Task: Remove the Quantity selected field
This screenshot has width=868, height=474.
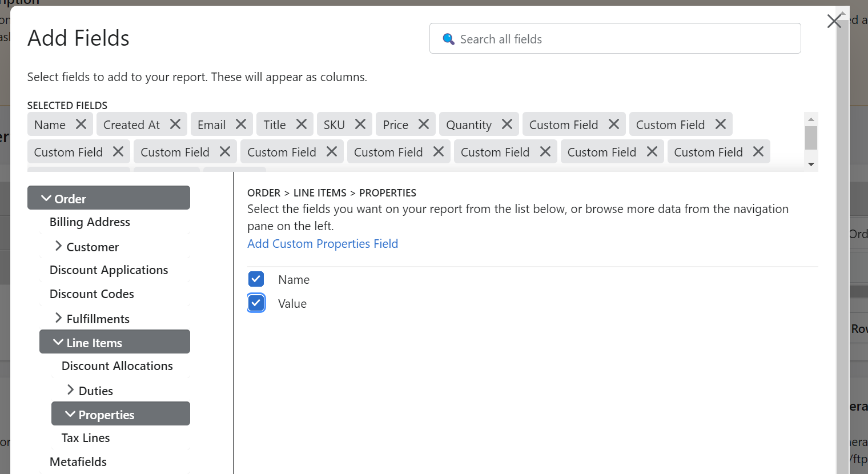Action: (x=507, y=124)
